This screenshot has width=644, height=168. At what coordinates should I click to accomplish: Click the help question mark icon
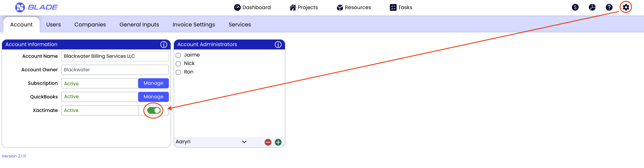coord(609,7)
